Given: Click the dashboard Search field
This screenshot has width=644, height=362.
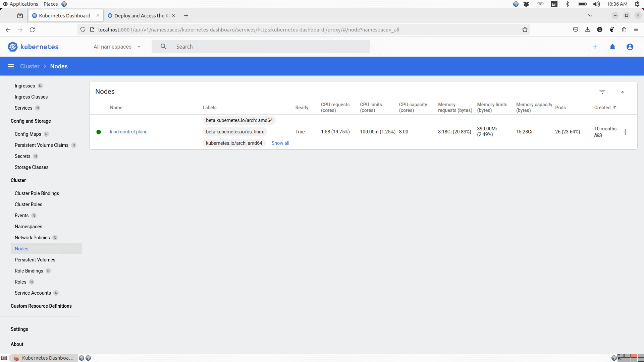Looking at the screenshot, I should pyautogui.click(x=268, y=47).
